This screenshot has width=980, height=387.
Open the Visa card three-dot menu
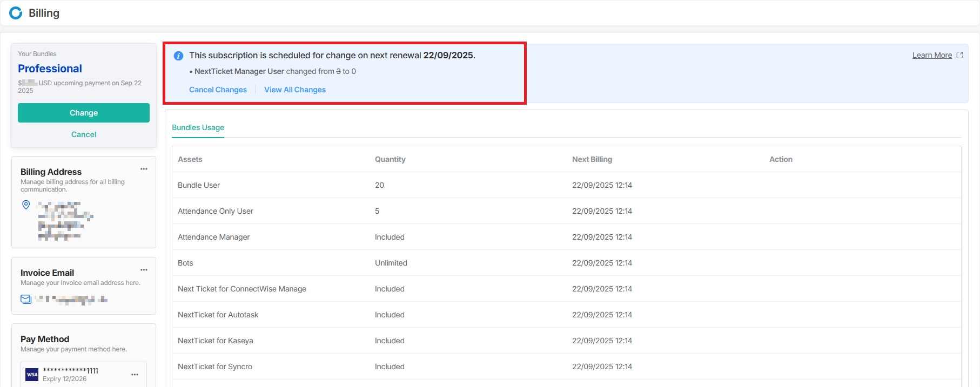tap(135, 375)
